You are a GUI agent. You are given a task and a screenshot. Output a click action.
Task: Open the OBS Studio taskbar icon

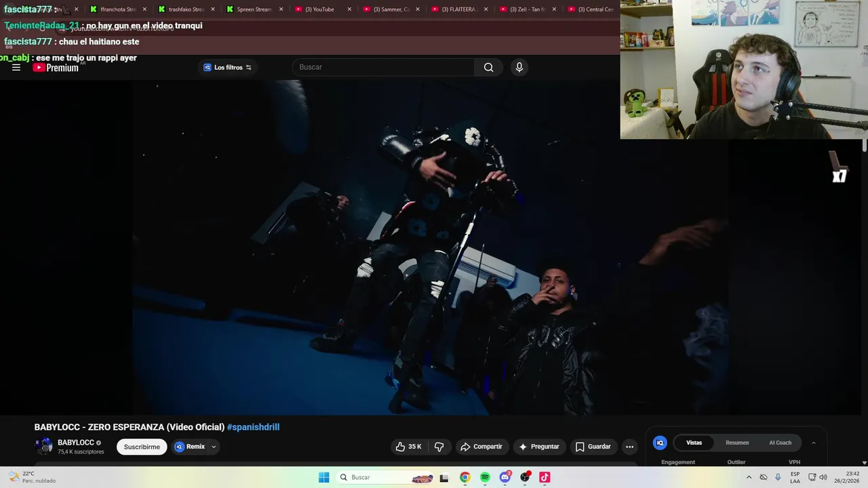[525, 477]
